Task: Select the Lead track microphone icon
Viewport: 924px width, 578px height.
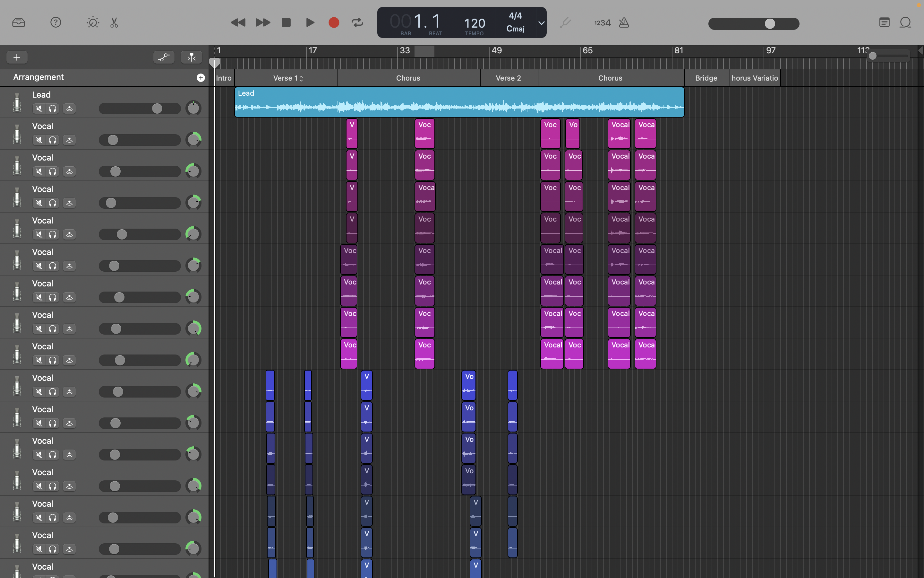Action: [17, 102]
